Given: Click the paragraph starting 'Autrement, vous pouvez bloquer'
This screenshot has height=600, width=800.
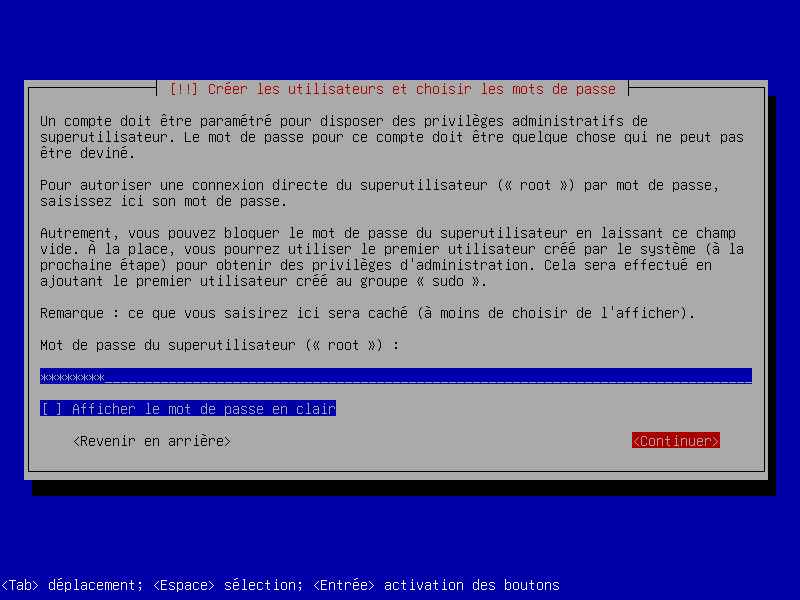Looking at the screenshot, I should tap(391, 257).
